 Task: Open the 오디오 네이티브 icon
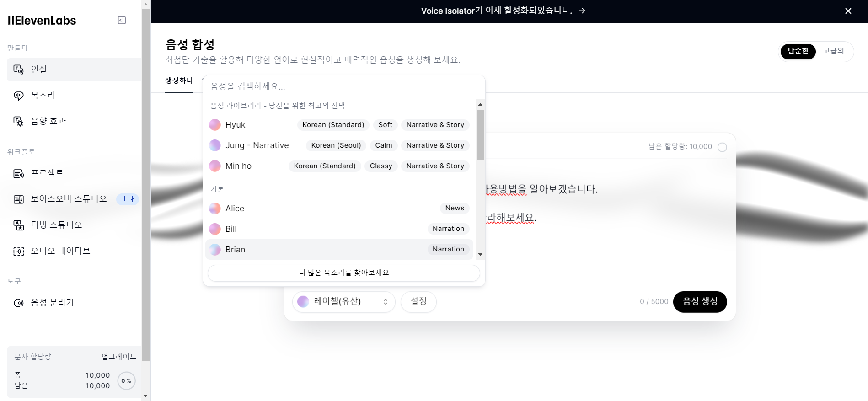coord(18,251)
